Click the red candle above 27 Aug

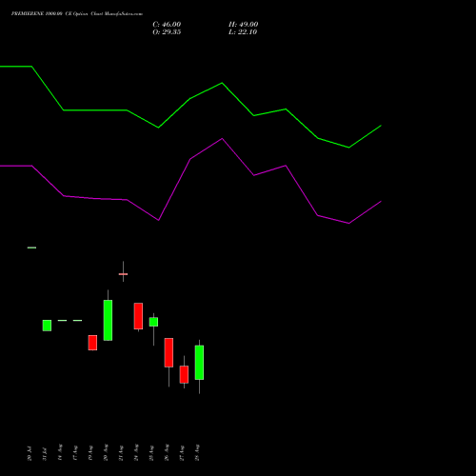click(184, 374)
